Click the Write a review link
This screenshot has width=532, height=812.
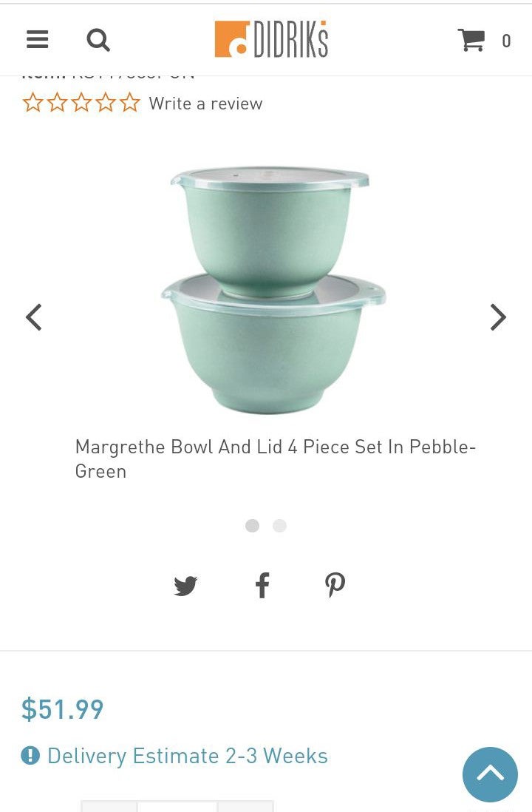205,104
